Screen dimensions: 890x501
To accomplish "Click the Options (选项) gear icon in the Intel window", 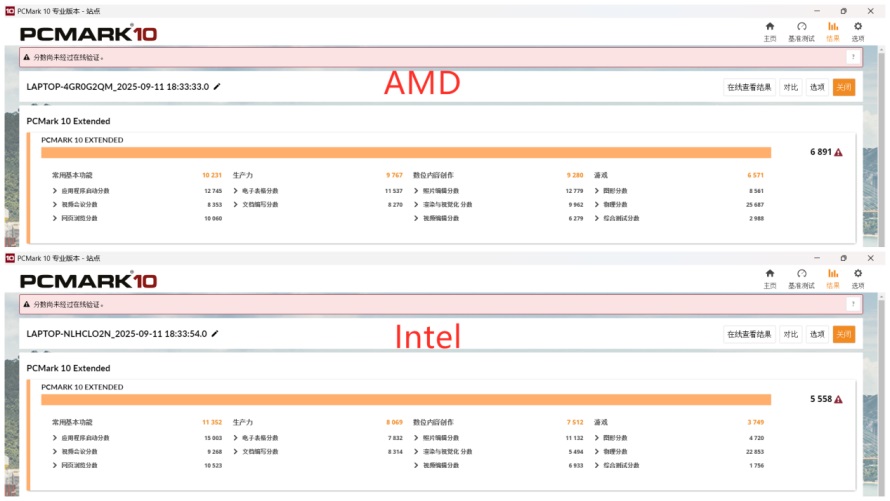I will pos(858,274).
